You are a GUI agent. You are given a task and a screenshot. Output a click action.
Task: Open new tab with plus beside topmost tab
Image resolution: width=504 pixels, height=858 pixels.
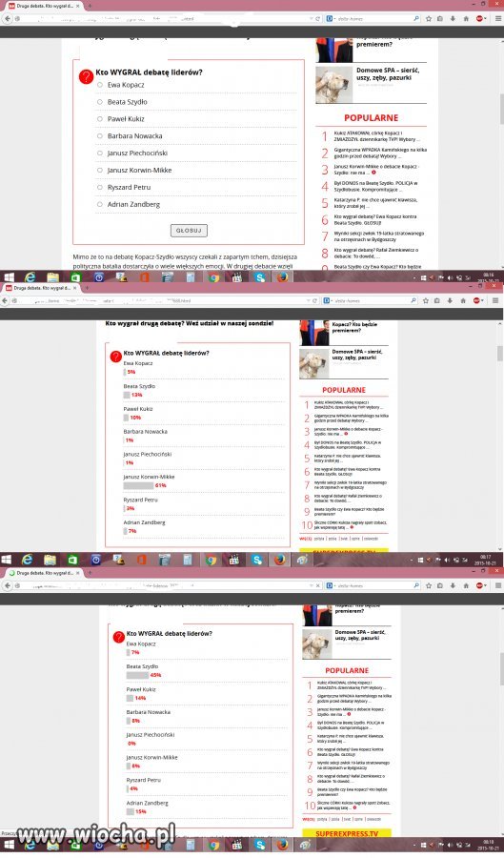click(x=90, y=6)
